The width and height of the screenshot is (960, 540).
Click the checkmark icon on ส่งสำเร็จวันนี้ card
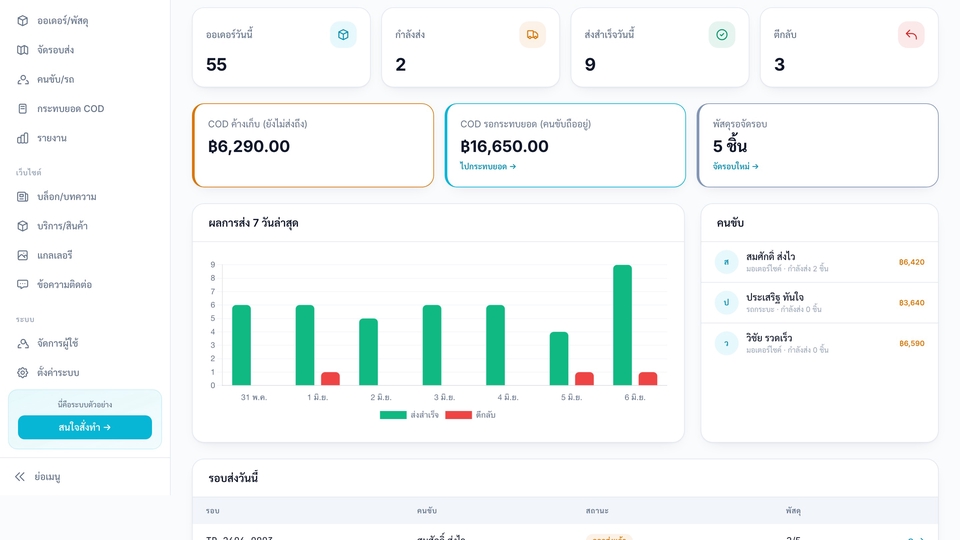point(722,35)
